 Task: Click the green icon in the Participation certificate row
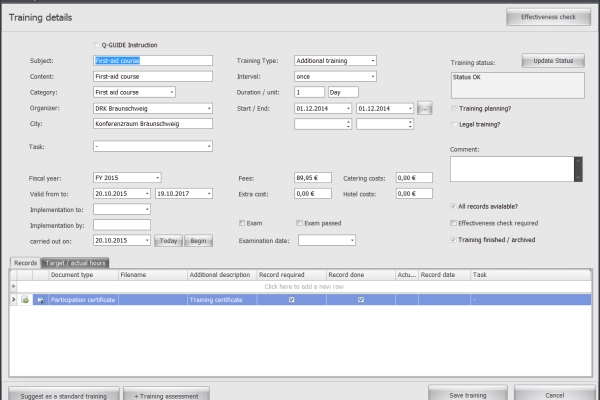[25, 299]
